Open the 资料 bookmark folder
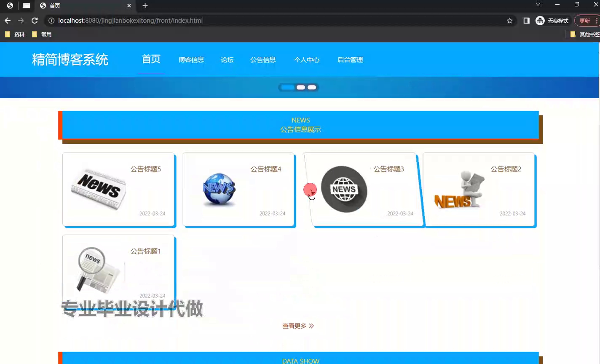600x364 pixels. tap(15, 35)
